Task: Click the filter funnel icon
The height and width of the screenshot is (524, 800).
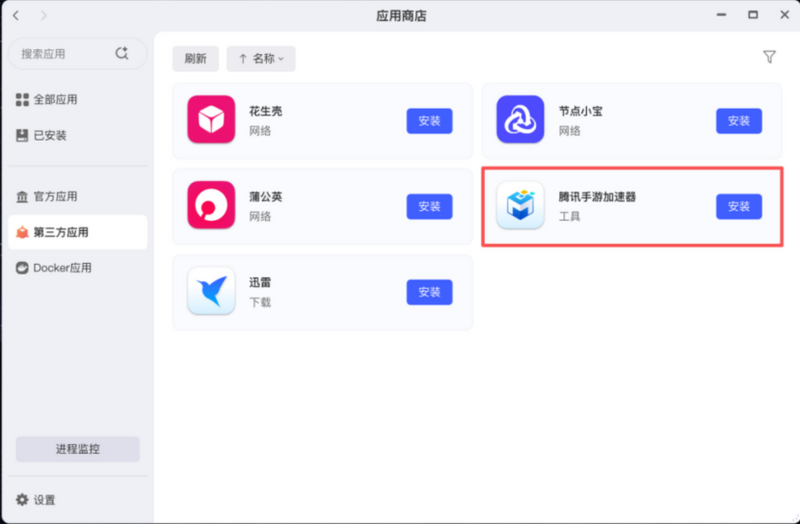Action: coord(769,57)
